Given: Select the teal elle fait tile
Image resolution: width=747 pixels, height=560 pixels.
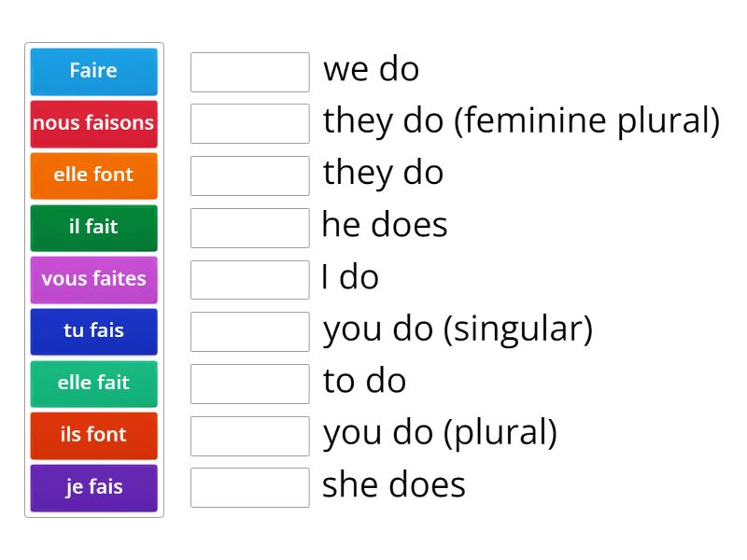Looking at the screenshot, I should pos(93,384).
